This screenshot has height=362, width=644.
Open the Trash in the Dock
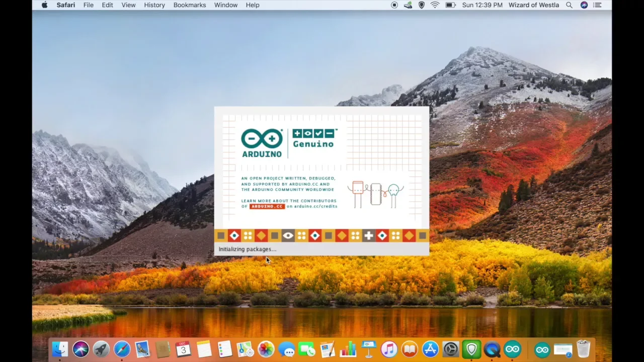click(x=583, y=349)
